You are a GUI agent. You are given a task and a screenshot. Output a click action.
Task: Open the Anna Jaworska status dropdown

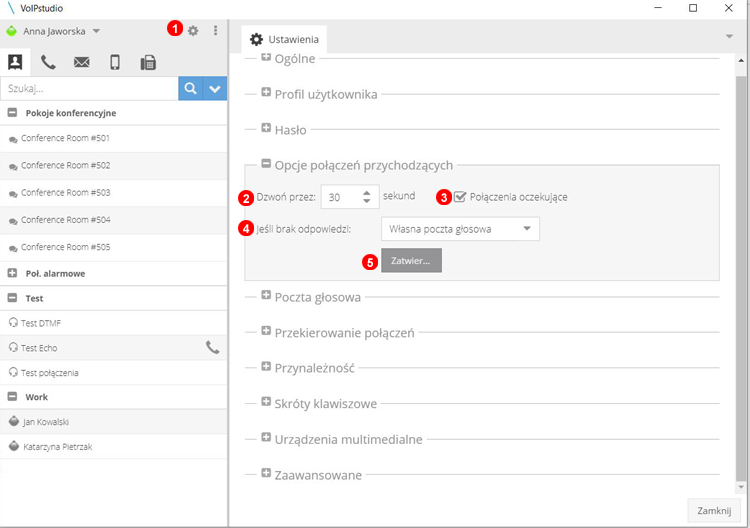pos(96,31)
